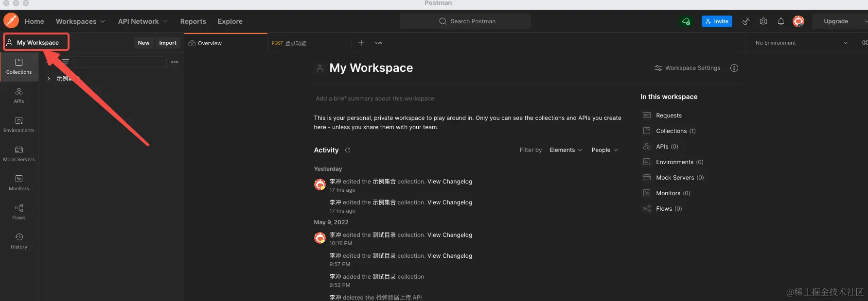Image resolution: width=868 pixels, height=301 pixels.
Task: Open the Elements filter dropdown
Action: pyautogui.click(x=566, y=150)
